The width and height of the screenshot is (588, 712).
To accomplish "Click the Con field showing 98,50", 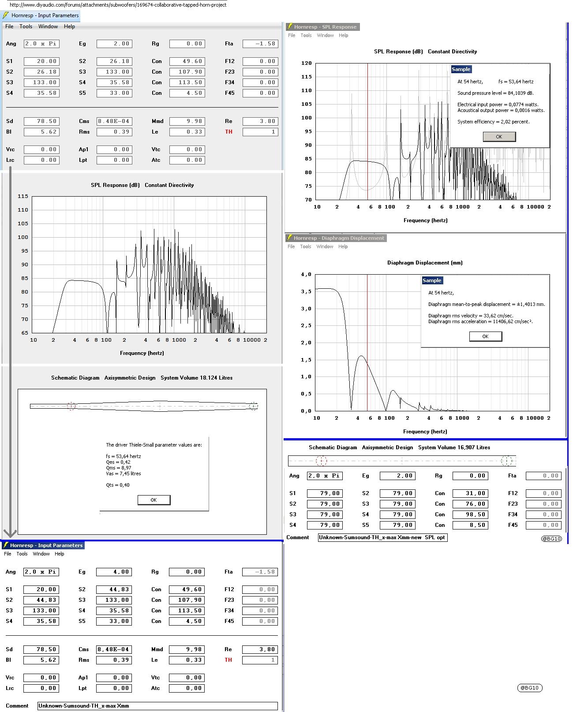I will [470, 514].
